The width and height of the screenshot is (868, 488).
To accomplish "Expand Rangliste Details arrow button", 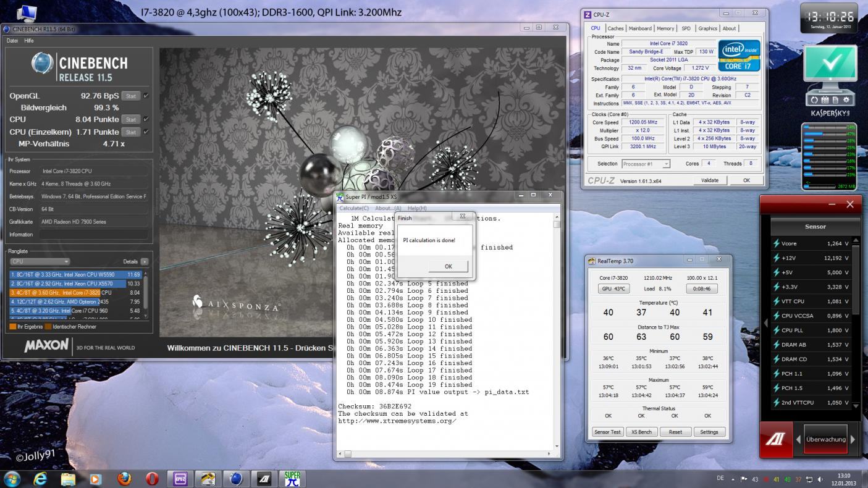I will pos(145,261).
